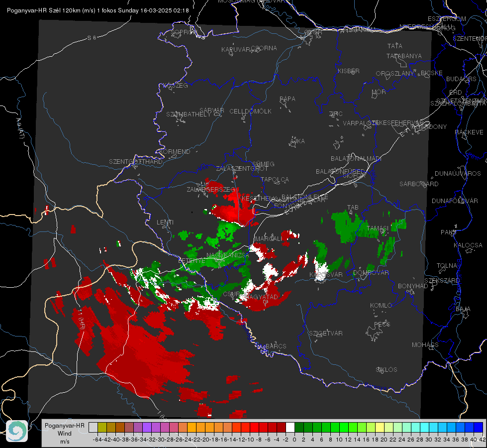Click the S 6 road label
Viewport: 487px width, 448px height.
pyautogui.click(x=92, y=38)
